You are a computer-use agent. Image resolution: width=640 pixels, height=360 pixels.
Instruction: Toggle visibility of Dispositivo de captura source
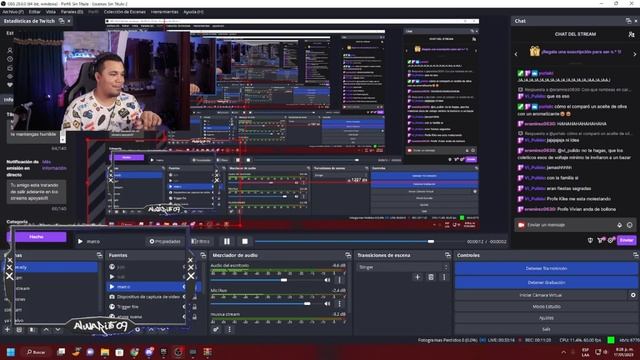coord(184,297)
